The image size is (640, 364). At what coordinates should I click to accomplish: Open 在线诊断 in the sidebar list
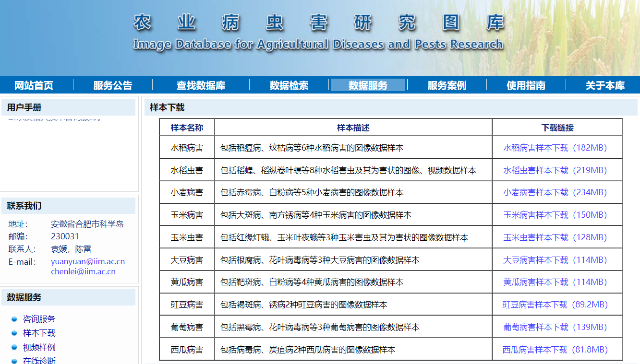39,361
